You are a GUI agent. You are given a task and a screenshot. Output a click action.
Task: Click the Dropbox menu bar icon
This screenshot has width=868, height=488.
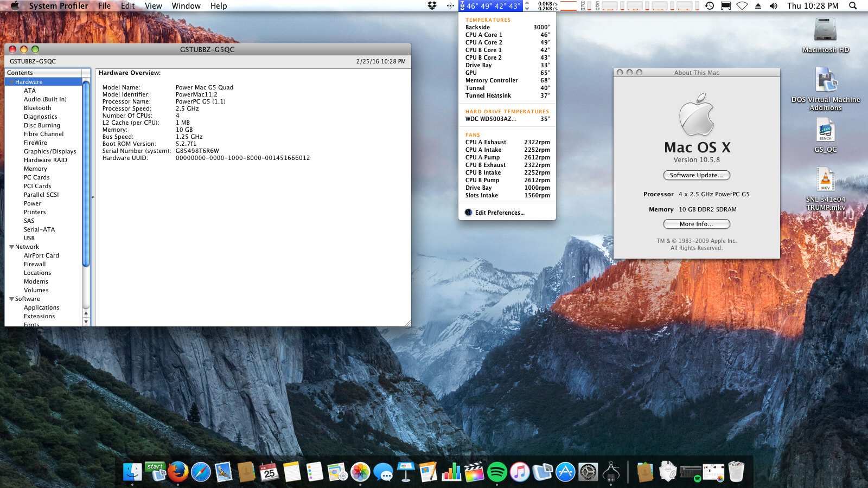click(x=432, y=6)
